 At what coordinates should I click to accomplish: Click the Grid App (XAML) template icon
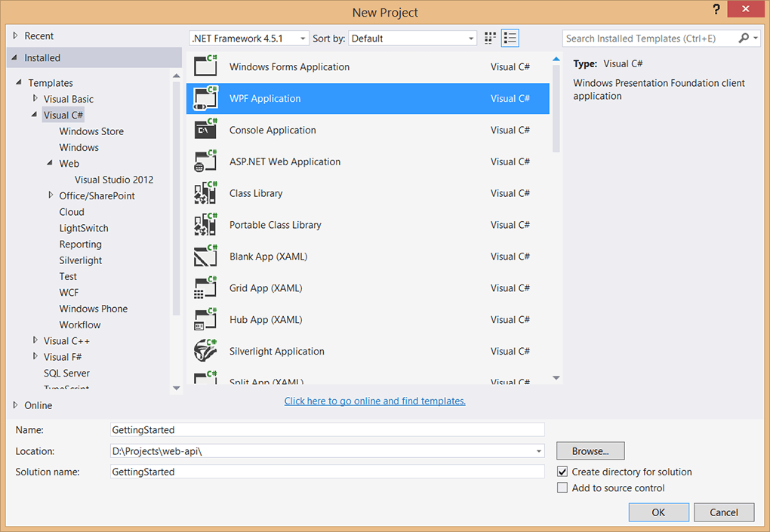point(205,288)
